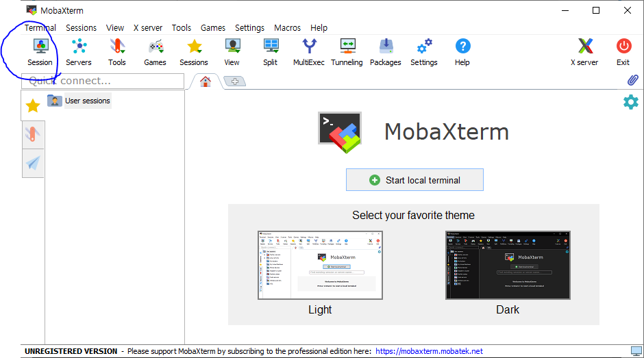Toggle the X server toolbar icon
The width and height of the screenshot is (644, 358).
(x=585, y=52)
